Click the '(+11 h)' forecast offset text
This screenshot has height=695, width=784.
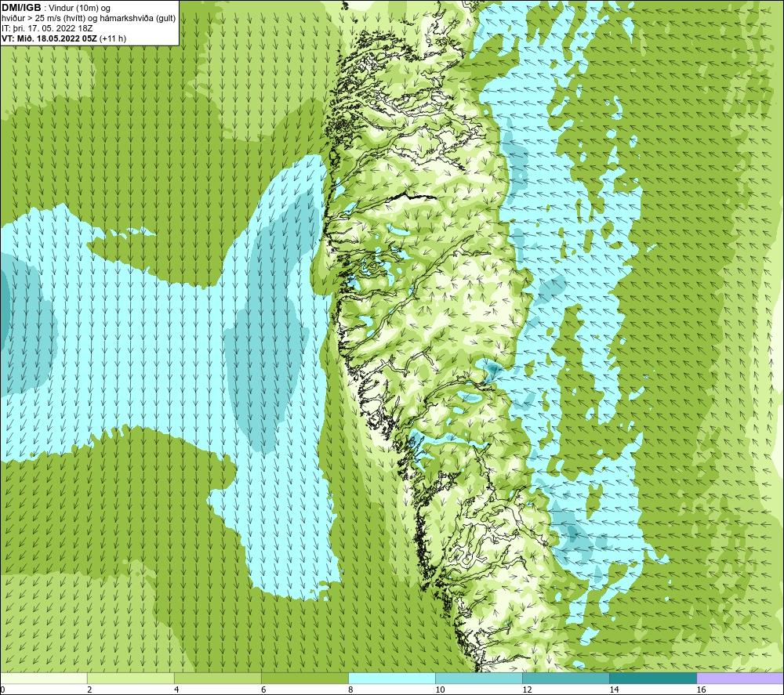pos(113,38)
